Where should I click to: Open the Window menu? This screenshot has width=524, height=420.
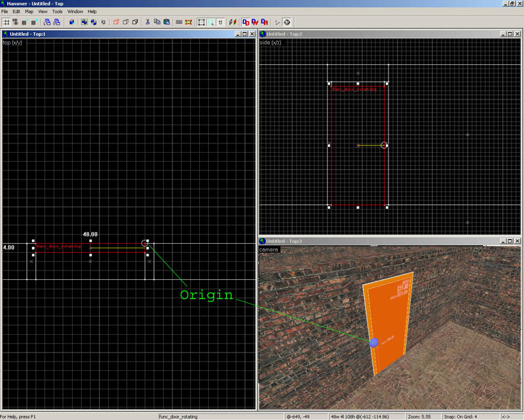[75, 12]
